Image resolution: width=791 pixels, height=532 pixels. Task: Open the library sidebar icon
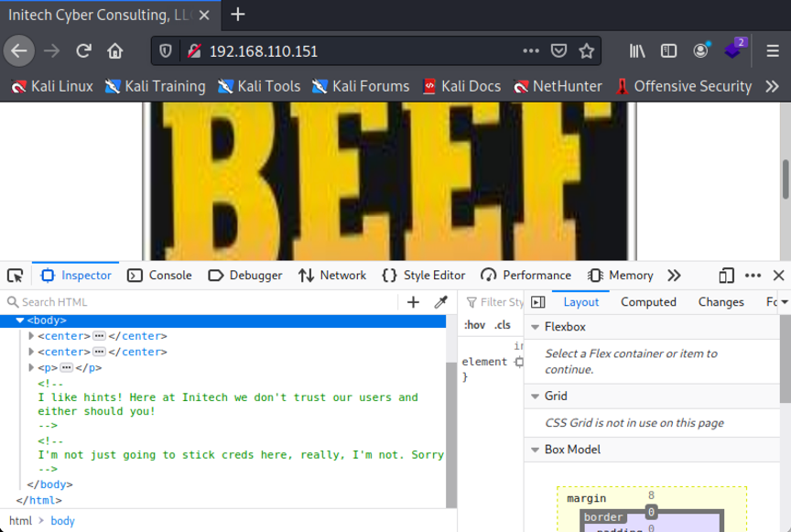[637, 51]
